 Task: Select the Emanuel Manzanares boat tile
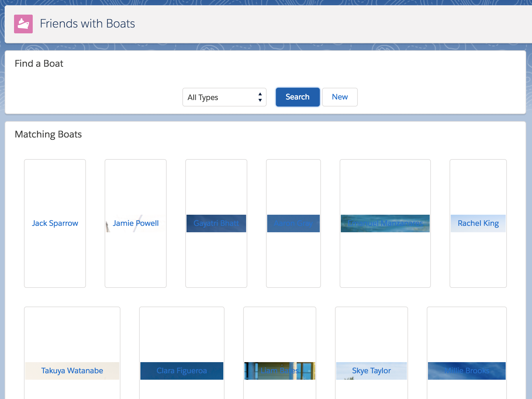click(x=385, y=223)
